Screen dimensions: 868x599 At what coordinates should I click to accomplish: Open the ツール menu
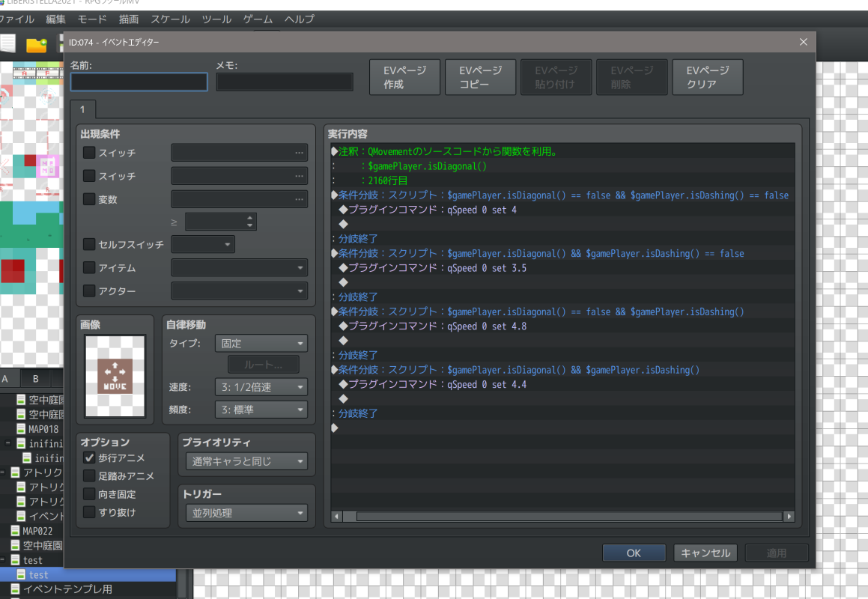coord(216,19)
